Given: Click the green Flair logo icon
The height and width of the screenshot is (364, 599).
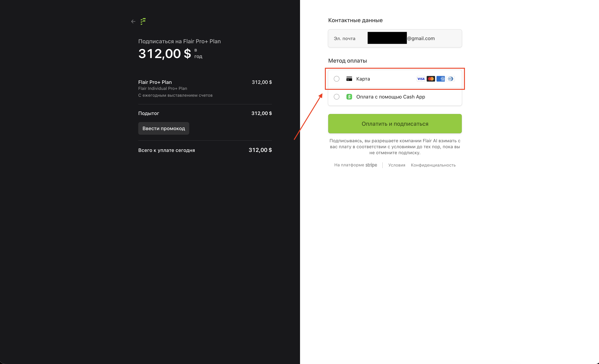Looking at the screenshot, I should [x=143, y=21].
